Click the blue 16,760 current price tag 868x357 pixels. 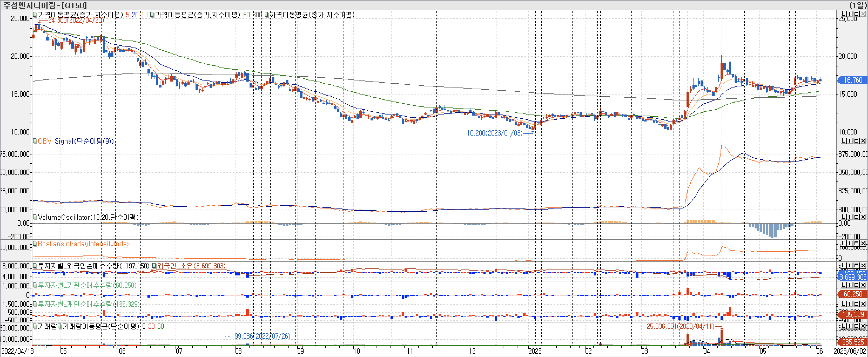pyautogui.click(x=853, y=80)
